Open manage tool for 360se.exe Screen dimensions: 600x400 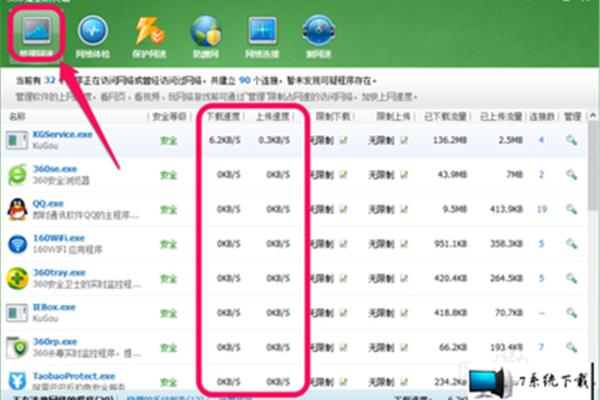(572, 175)
